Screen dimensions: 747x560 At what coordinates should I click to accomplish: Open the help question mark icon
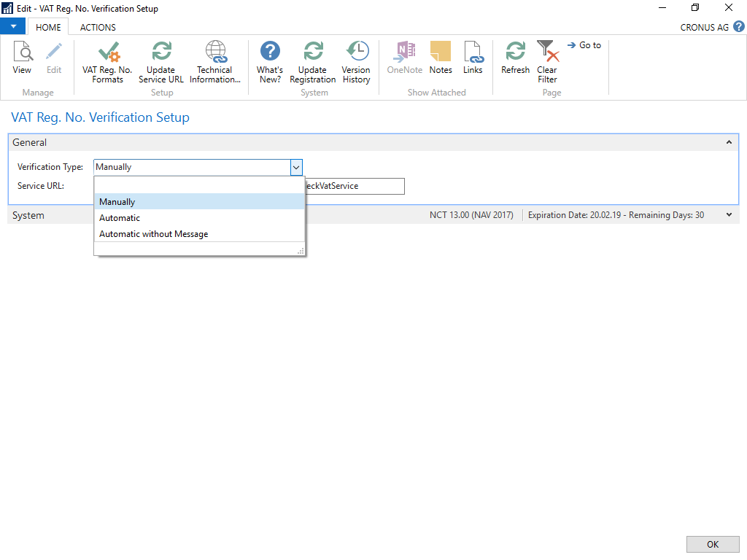[739, 27]
